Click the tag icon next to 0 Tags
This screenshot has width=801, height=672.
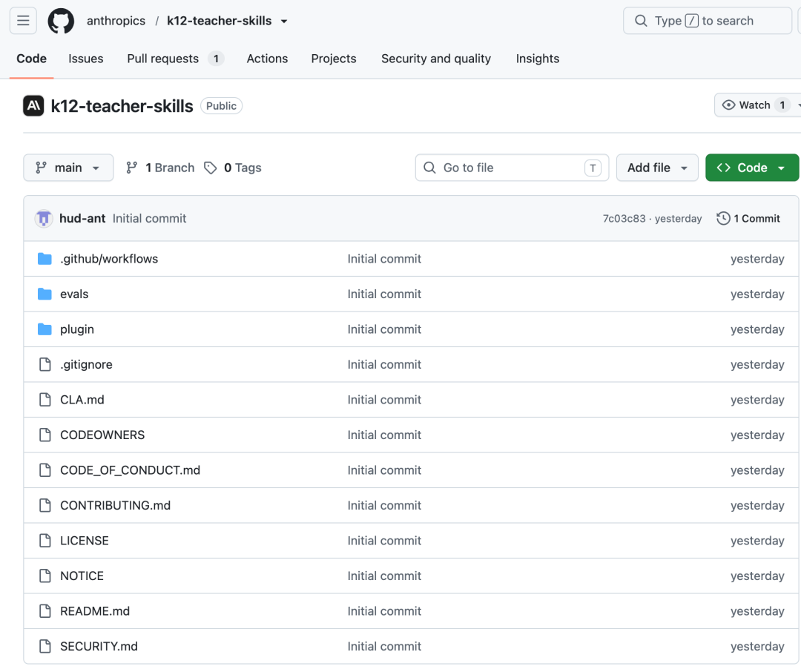point(211,168)
